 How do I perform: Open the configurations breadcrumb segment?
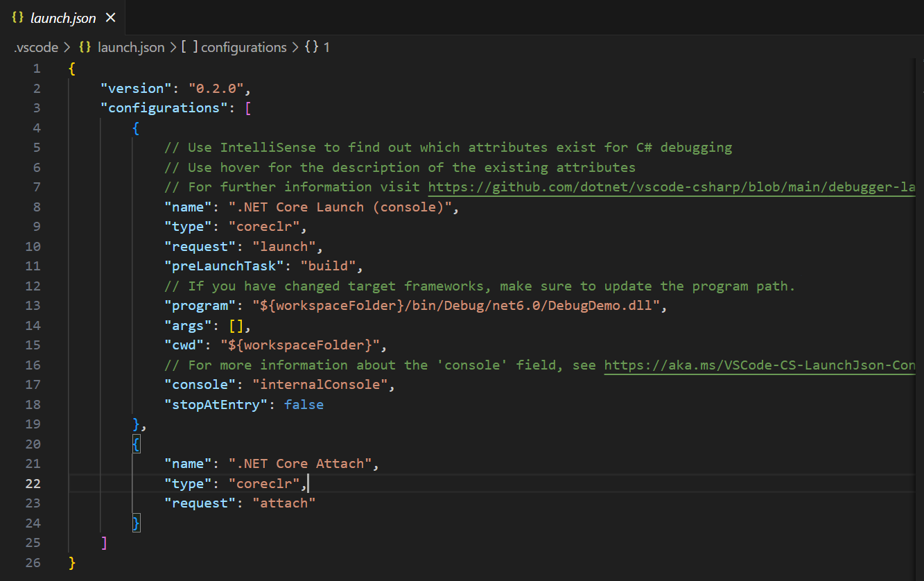click(243, 47)
